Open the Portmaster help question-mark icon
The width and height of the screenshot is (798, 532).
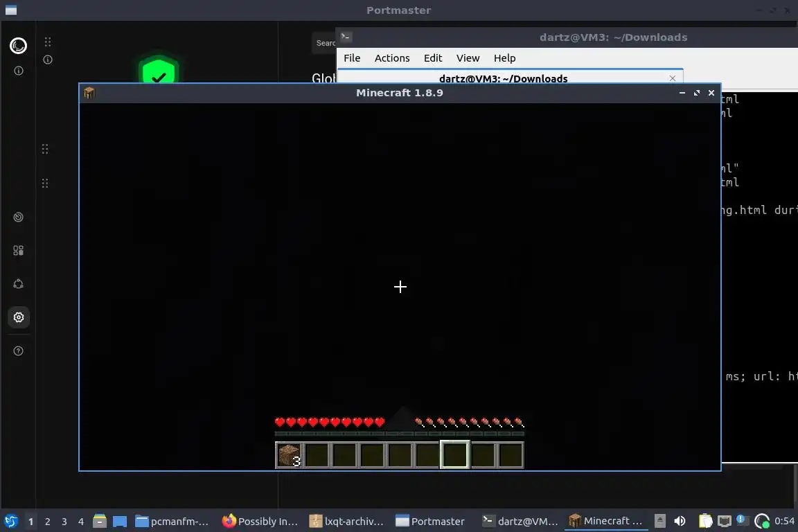click(x=18, y=351)
